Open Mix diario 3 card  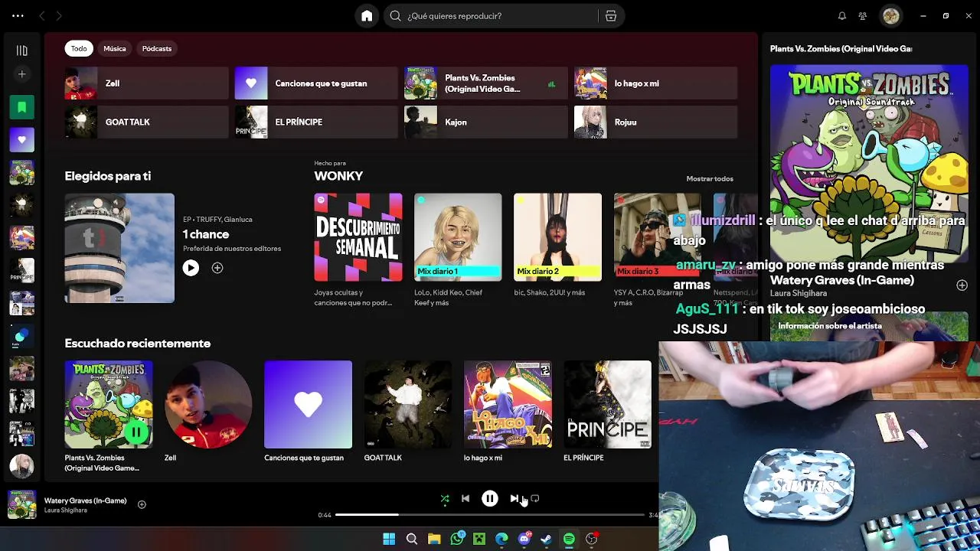(657, 249)
